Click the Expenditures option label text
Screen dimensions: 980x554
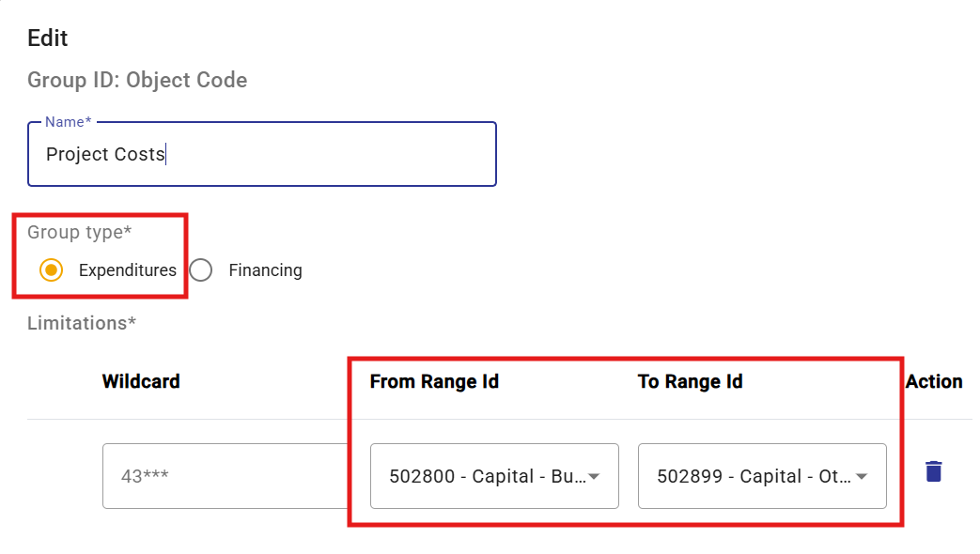coord(128,270)
